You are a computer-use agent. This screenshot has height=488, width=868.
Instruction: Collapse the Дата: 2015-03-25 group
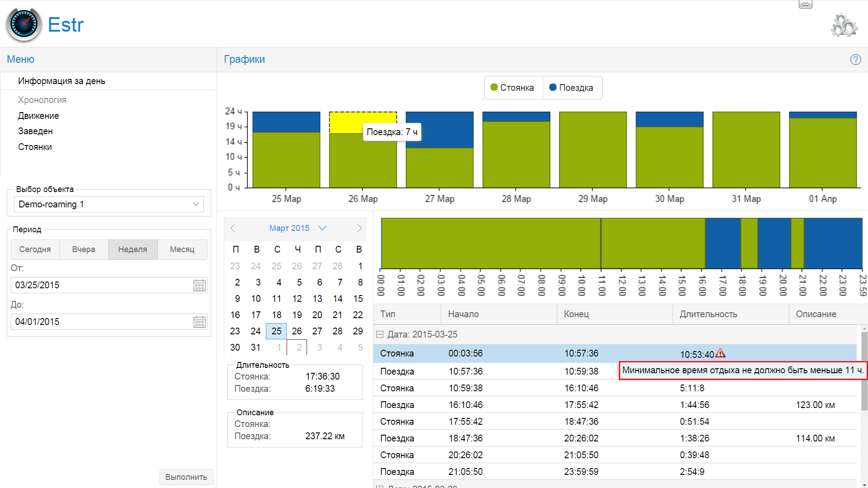click(x=380, y=334)
